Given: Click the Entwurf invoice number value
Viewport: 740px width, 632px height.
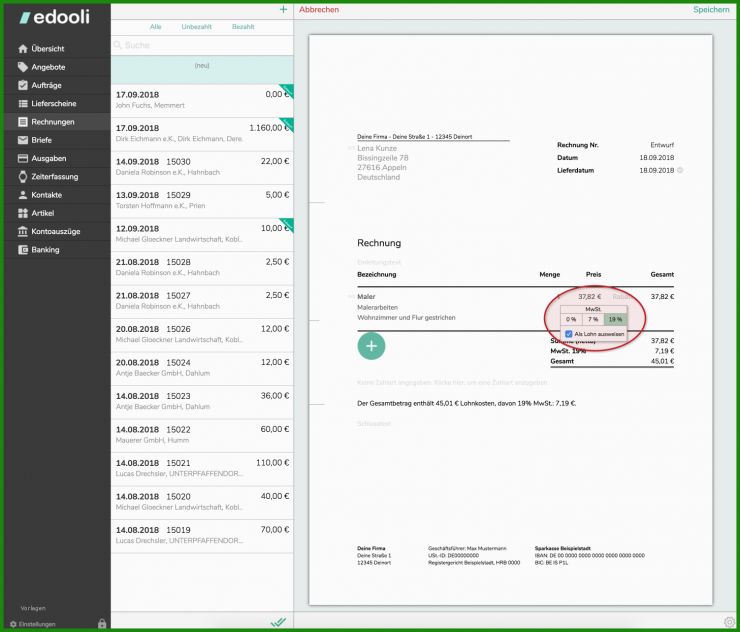Looking at the screenshot, I should pos(662,145).
